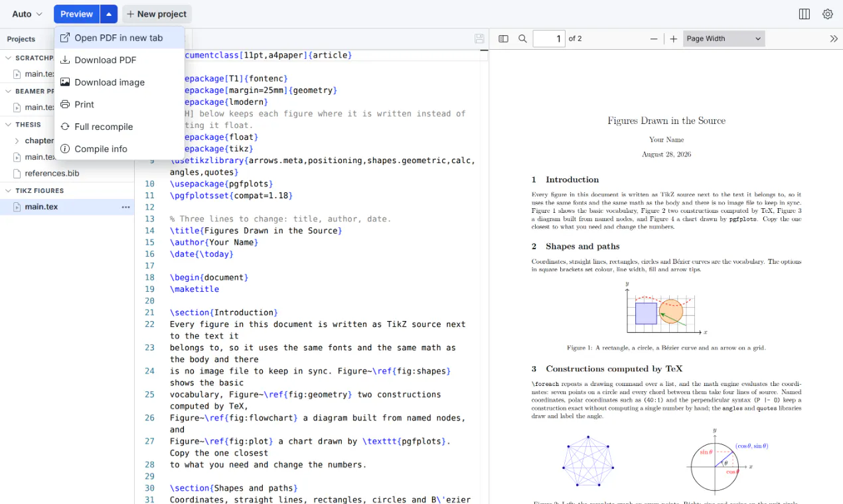Click the \section{Shapes and paths} editor line
The width and height of the screenshot is (843, 504).
234,488
